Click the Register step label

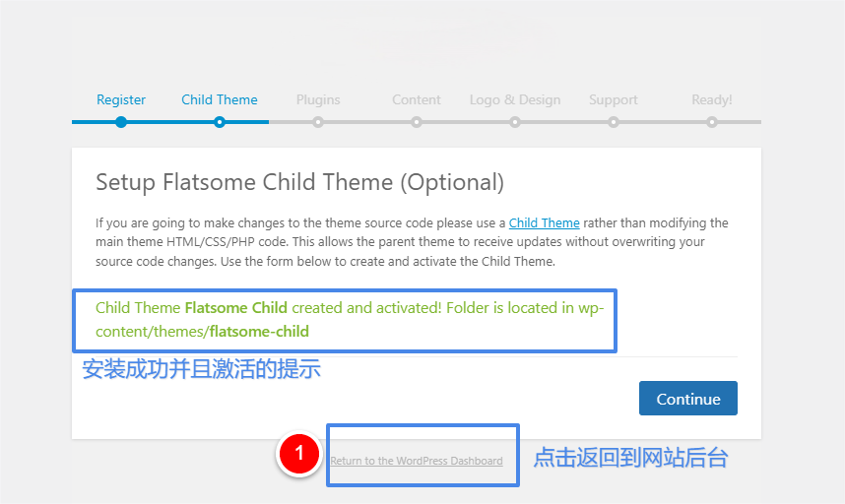click(x=121, y=99)
